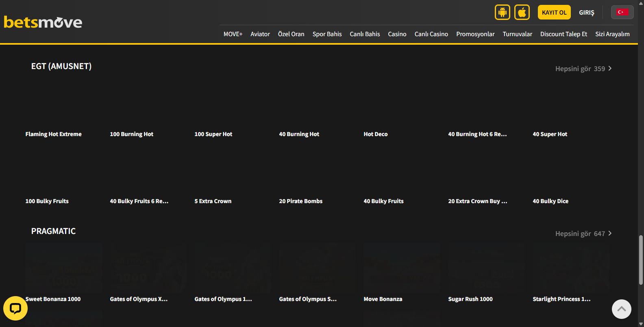Open Promosyonlar page

click(x=475, y=34)
